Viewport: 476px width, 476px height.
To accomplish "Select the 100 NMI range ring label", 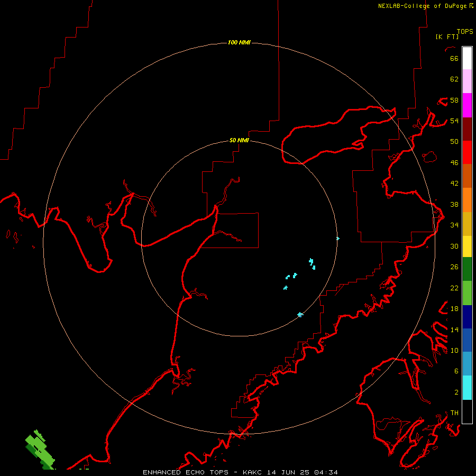I will tap(239, 42).
